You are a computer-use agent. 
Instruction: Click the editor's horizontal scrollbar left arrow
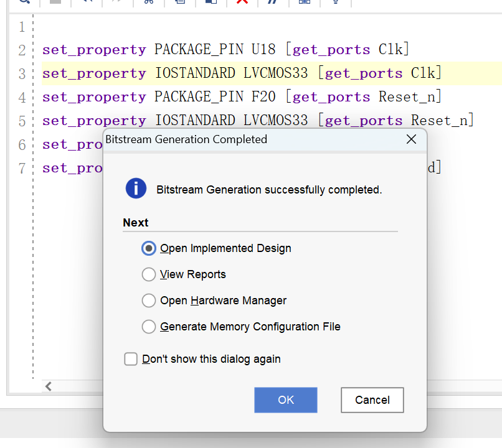point(49,386)
